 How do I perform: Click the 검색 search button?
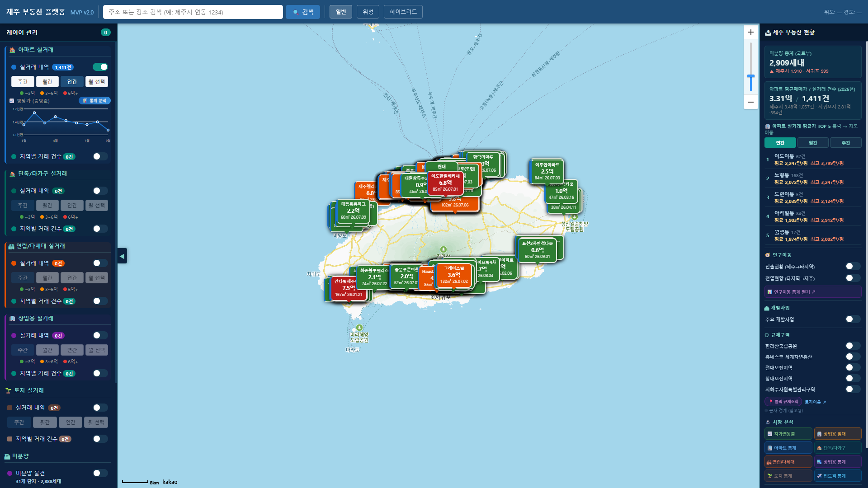pos(303,12)
